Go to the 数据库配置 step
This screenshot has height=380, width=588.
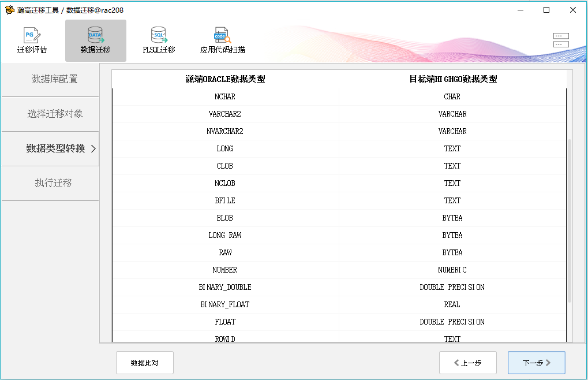pos(50,79)
